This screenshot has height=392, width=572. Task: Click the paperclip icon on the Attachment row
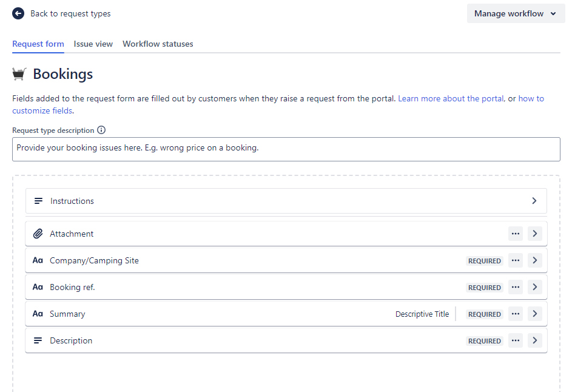[38, 234]
